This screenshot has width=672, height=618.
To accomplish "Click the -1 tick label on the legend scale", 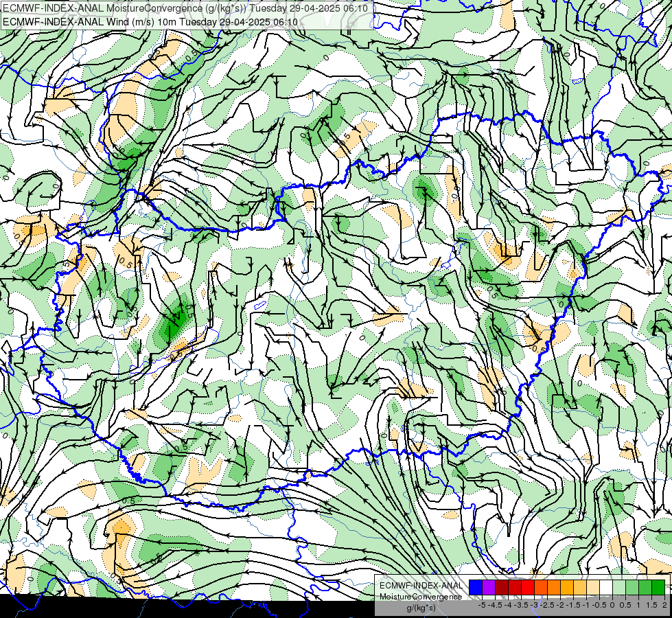I will (x=586, y=605).
